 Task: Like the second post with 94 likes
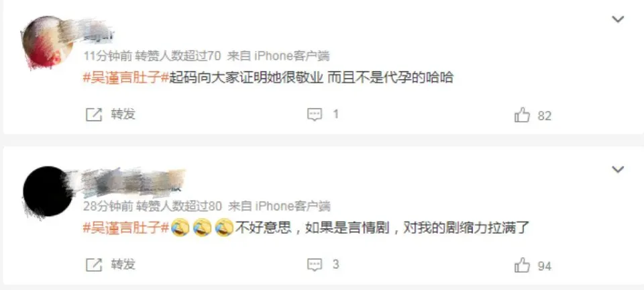(x=522, y=265)
